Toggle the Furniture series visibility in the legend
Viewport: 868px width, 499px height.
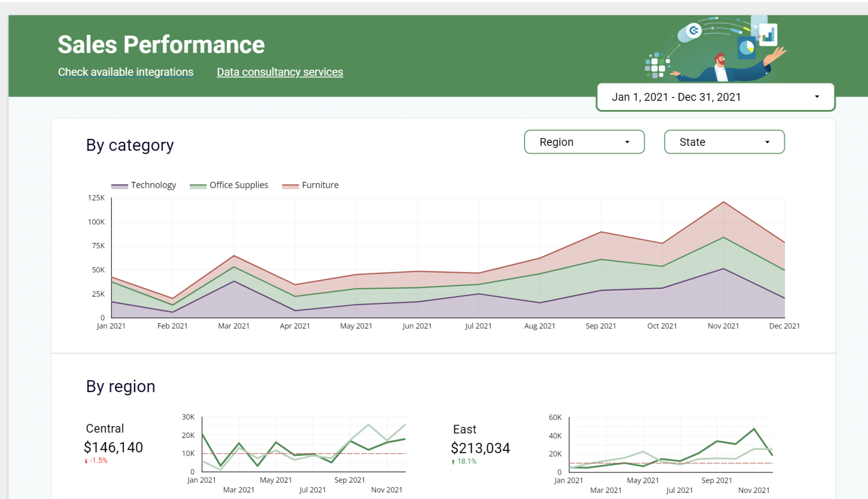[x=320, y=185]
